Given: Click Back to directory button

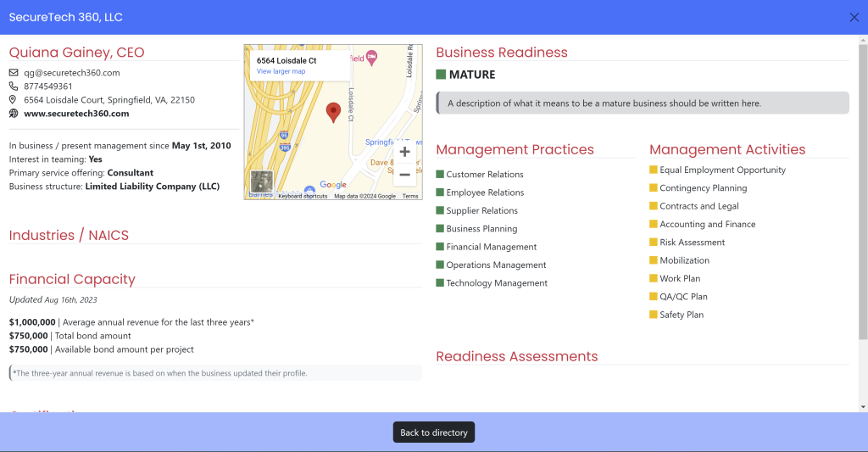Looking at the screenshot, I should tap(433, 432).
